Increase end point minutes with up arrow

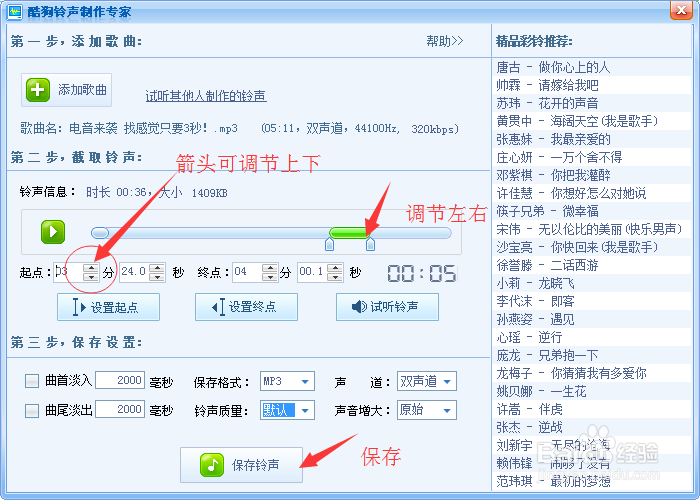(x=270, y=268)
